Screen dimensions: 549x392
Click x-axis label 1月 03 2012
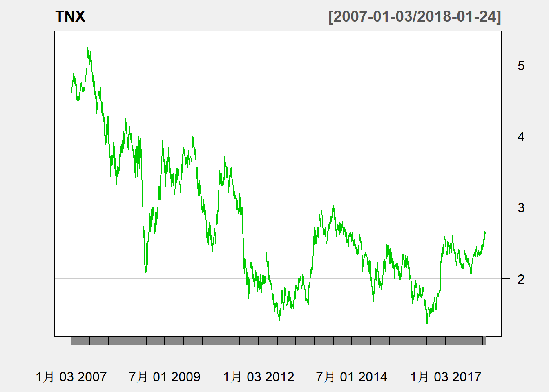[x=259, y=376]
